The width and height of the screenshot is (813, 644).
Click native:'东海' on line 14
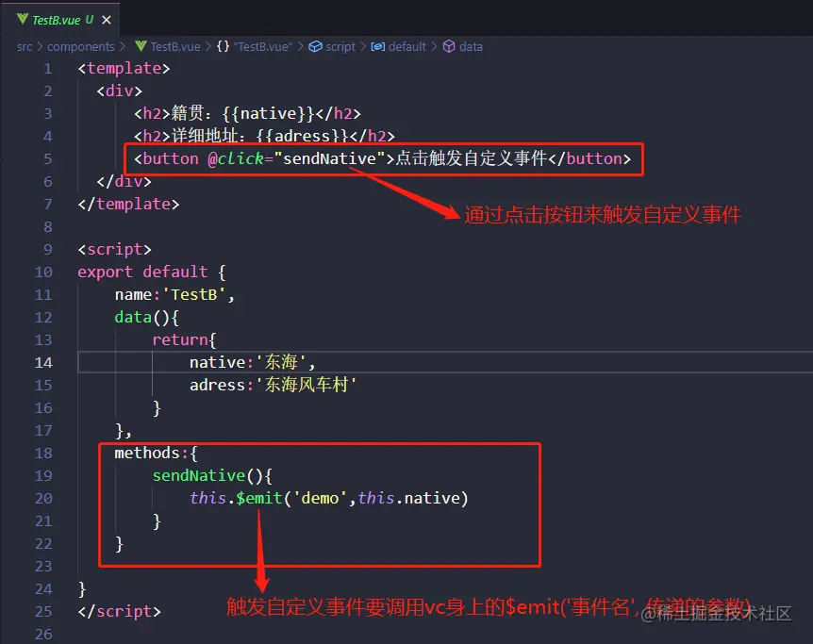tap(253, 362)
